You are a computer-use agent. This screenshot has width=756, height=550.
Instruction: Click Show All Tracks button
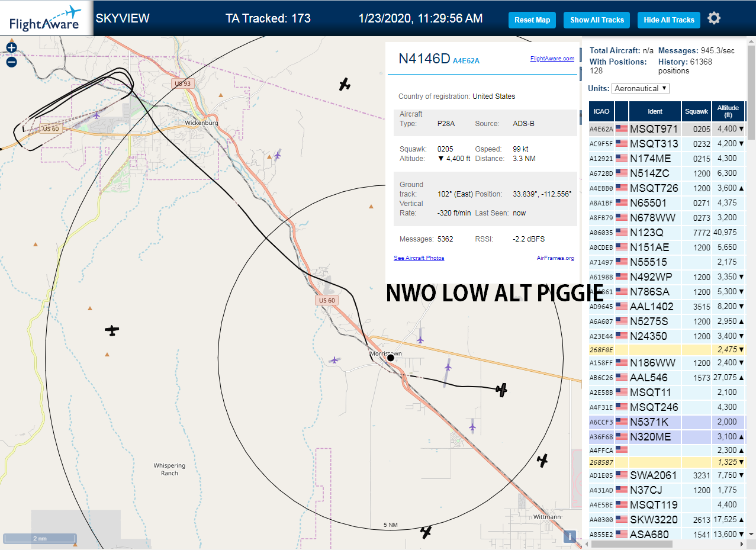(x=597, y=20)
